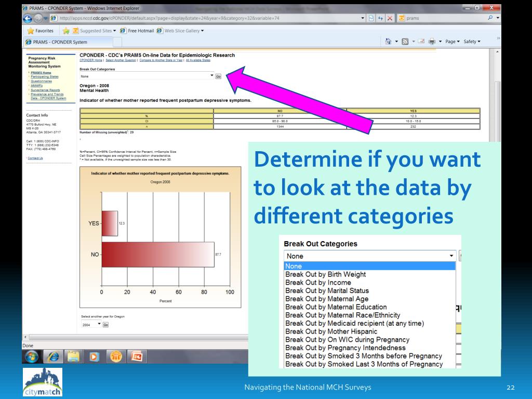Screen dimensions: 532x399
Task: Click the Compatibility View icon in address bar
Action: point(371,18)
